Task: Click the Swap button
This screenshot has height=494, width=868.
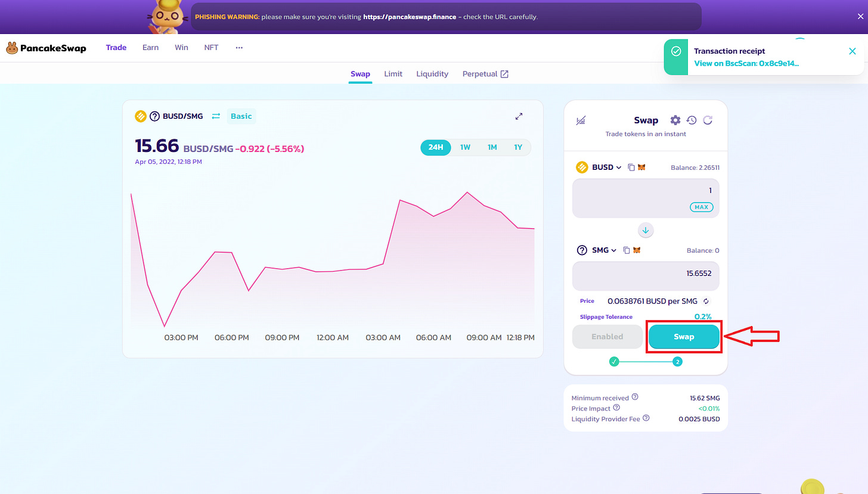Action: coord(684,337)
